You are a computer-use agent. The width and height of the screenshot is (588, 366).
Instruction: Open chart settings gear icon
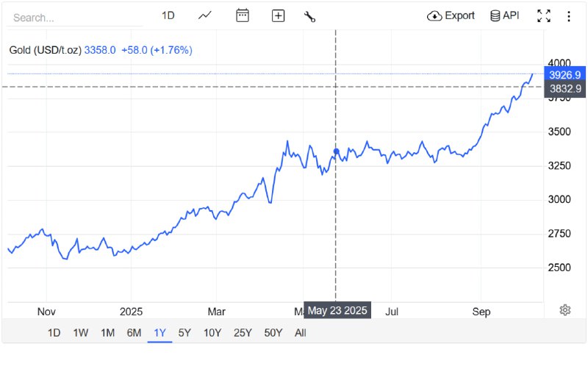[565, 310]
